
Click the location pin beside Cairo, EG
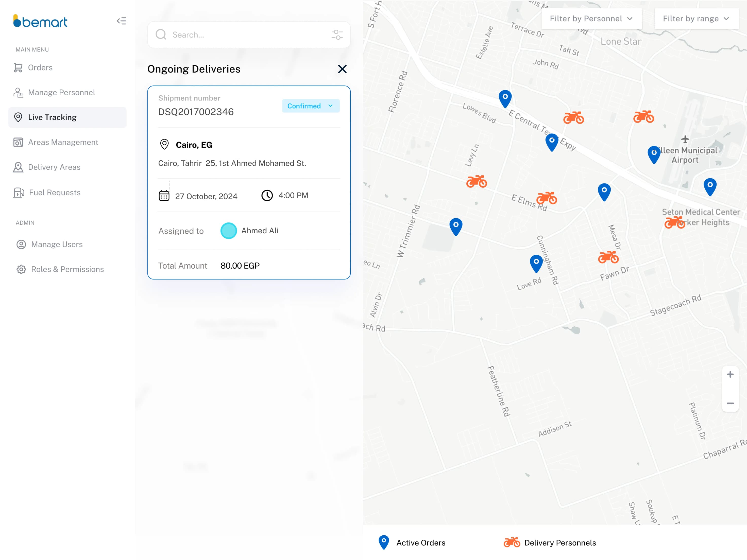coord(164,145)
